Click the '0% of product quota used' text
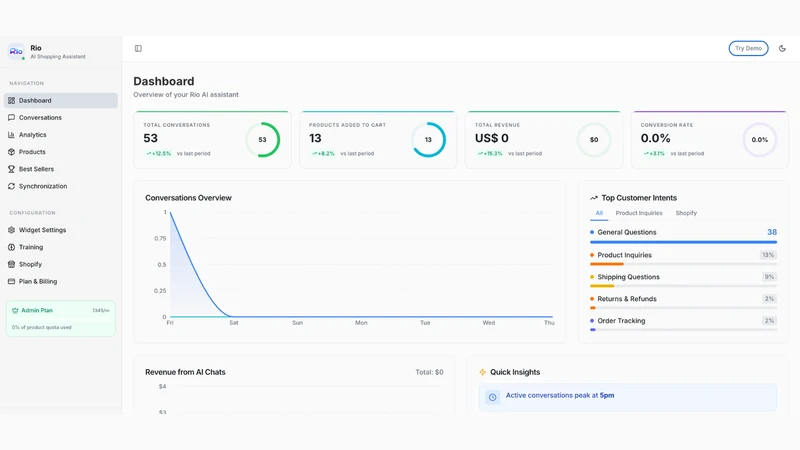The image size is (800, 450). [x=42, y=328]
